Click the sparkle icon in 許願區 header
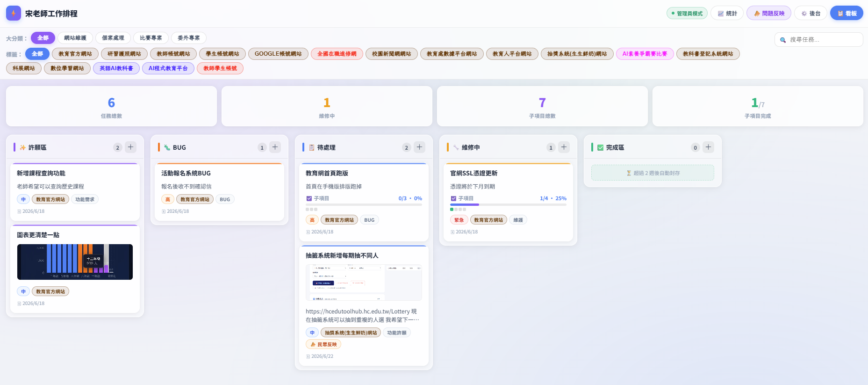The image size is (868, 385). 22,147
